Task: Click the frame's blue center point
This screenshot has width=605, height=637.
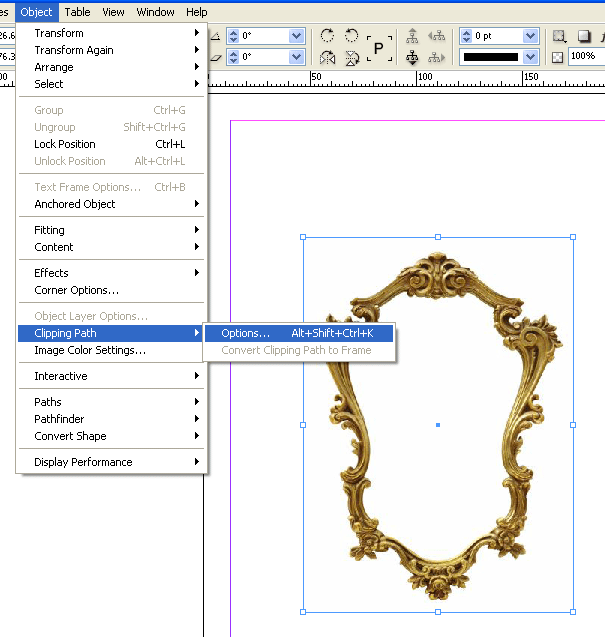Action: pos(438,425)
